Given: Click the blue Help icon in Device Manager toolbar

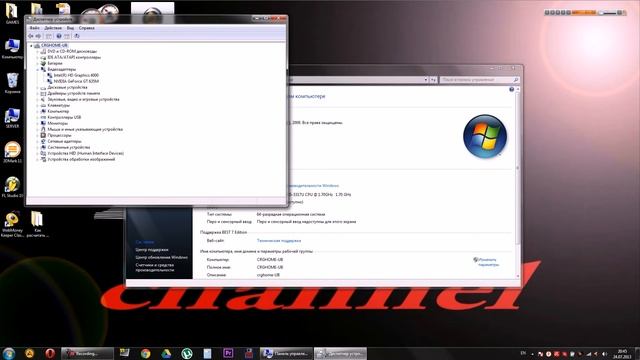Looking at the screenshot, I should coord(59,36).
